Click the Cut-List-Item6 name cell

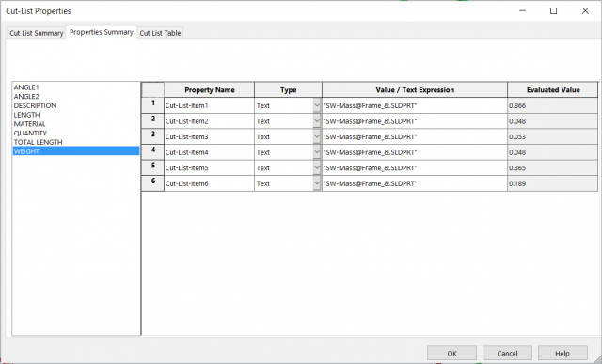(209, 183)
